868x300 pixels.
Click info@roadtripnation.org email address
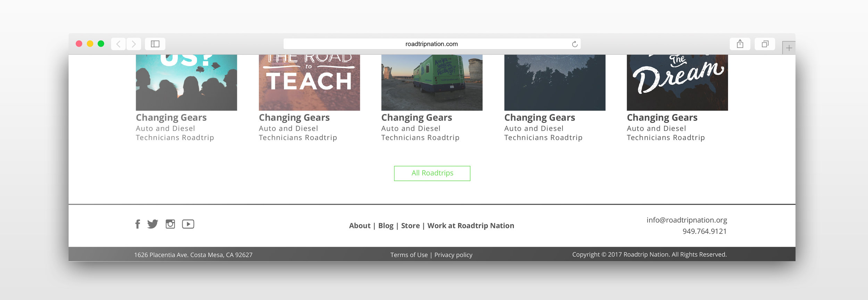coord(687,220)
